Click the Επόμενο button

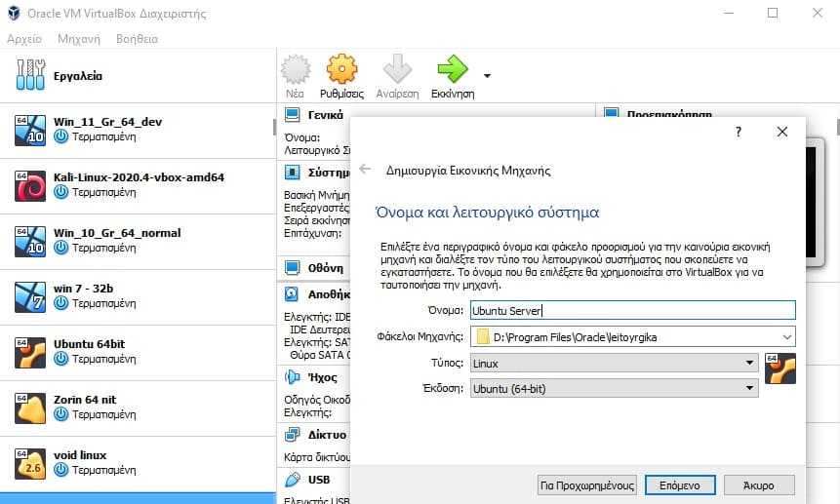(x=680, y=485)
